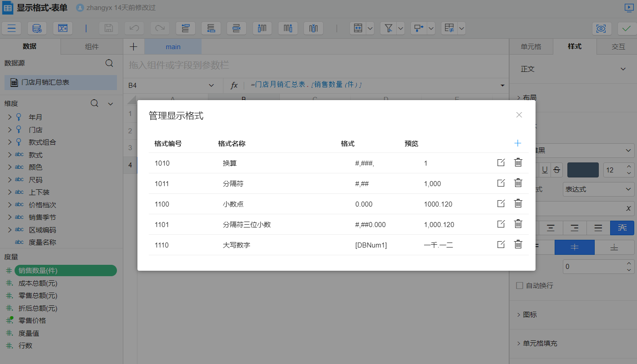Image resolution: width=637 pixels, height=364 pixels.
Task: Expand the 年月 dimension in the sidebar
Action: 10,117
